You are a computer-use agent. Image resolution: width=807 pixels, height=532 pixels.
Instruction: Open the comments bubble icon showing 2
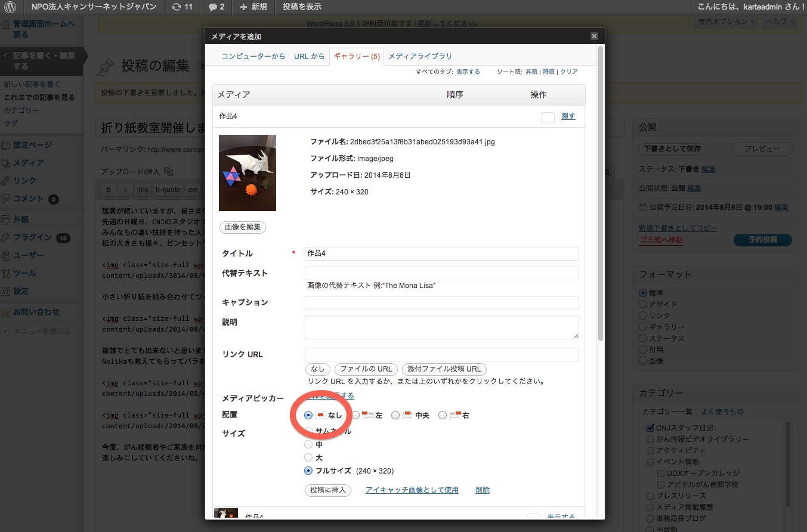(x=216, y=7)
